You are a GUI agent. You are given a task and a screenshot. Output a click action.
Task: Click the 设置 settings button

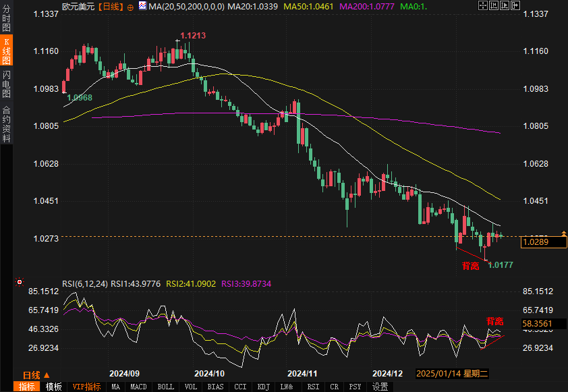[x=380, y=387]
